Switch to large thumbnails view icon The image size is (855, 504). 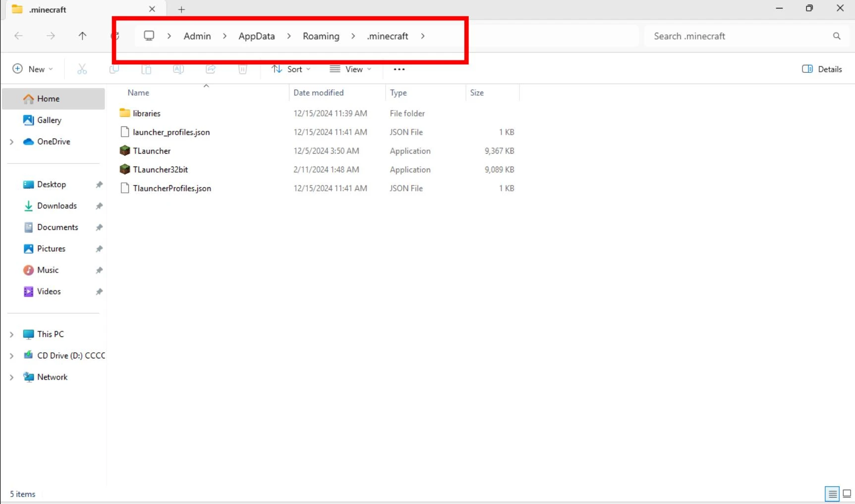[847, 494]
